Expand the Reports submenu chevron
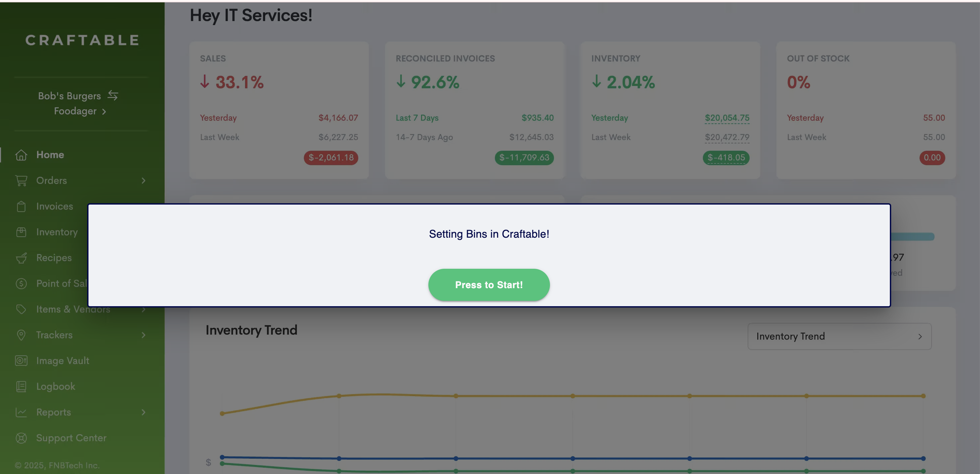The image size is (980, 474). pos(144,412)
